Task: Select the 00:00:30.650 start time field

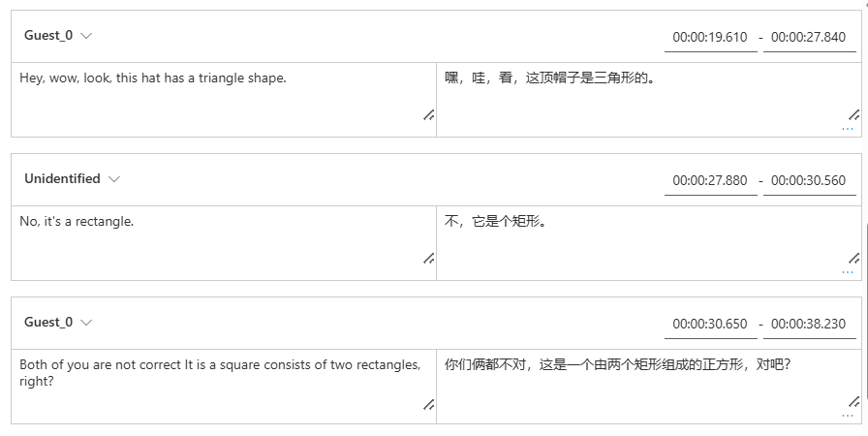Action: (710, 324)
